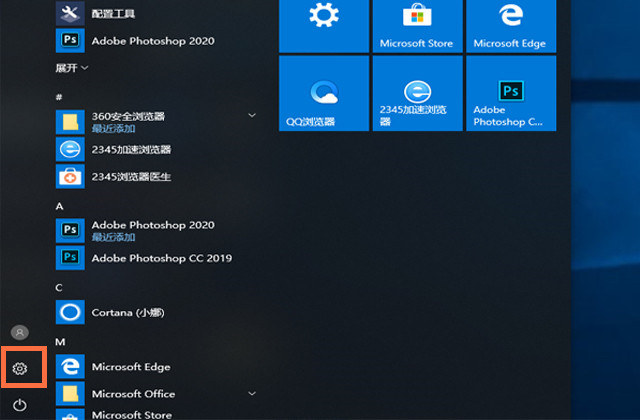Screen dimensions: 640x420
Task: Open 2345加速浏览器 tile
Action: (417, 93)
